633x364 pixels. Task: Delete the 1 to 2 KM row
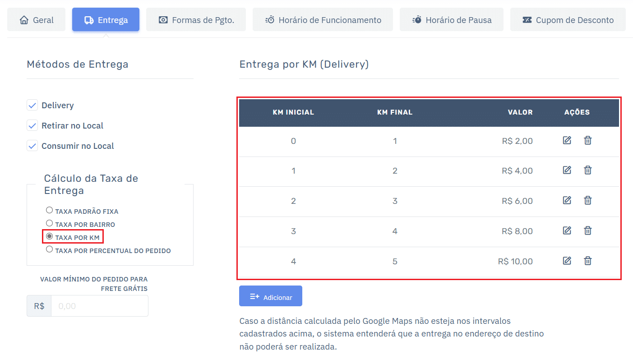587,170
